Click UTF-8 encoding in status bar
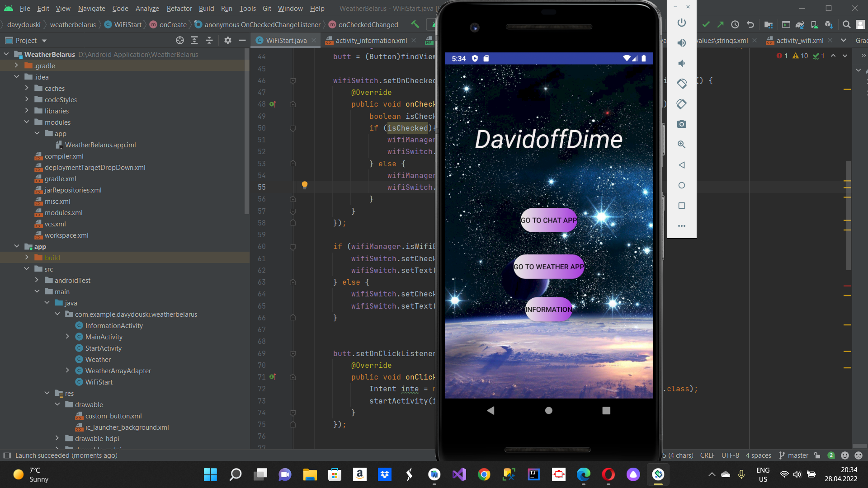 pos(730,455)
